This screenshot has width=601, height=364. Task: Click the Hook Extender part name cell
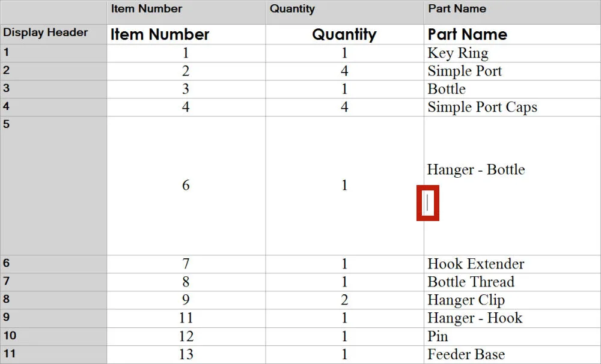pos(513,264)
